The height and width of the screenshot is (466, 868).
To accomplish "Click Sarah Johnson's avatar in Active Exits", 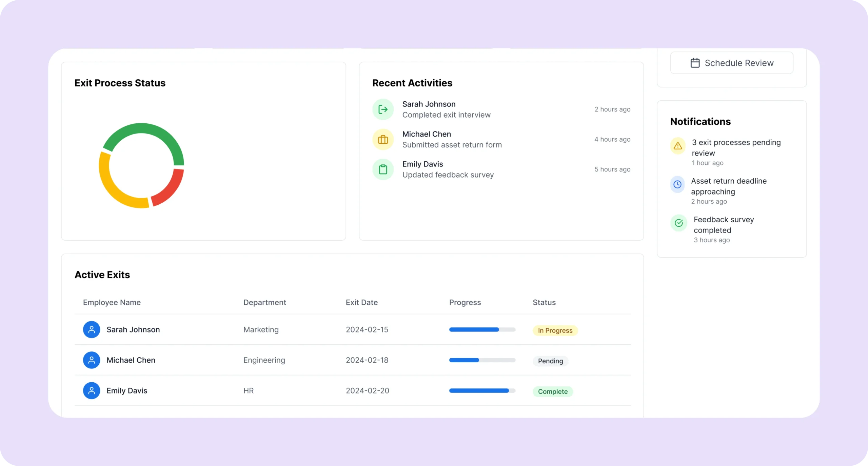I will 92,329.
